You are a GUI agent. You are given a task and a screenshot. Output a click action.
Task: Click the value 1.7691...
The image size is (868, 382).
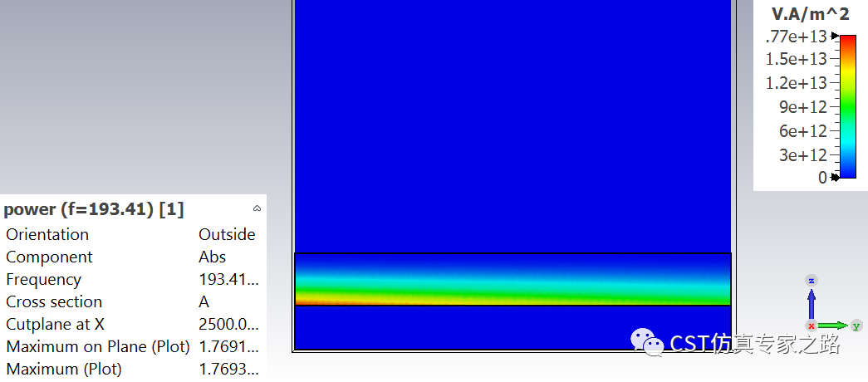pos(228,347)
